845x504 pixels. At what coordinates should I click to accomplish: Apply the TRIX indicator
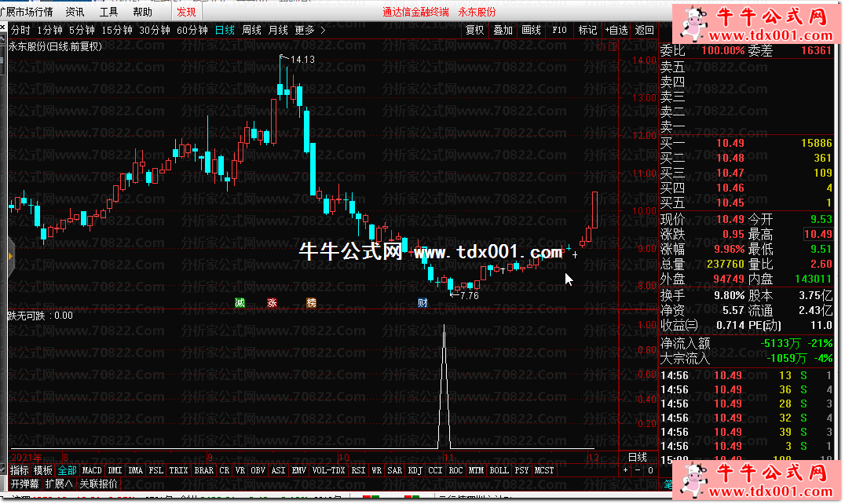(178, 470)
